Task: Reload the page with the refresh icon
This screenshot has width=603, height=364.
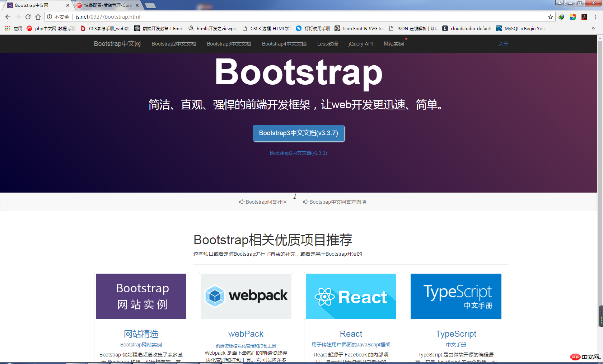Action: point(28,17)
